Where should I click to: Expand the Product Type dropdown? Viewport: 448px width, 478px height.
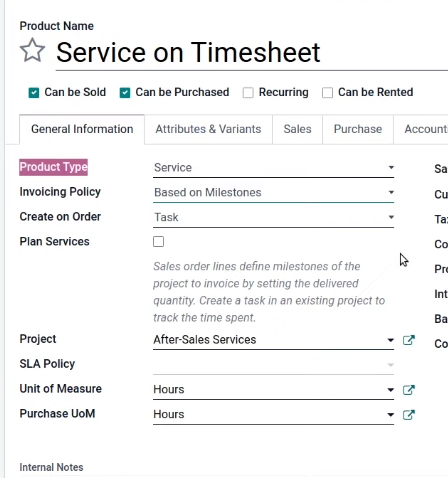(273, 167)
